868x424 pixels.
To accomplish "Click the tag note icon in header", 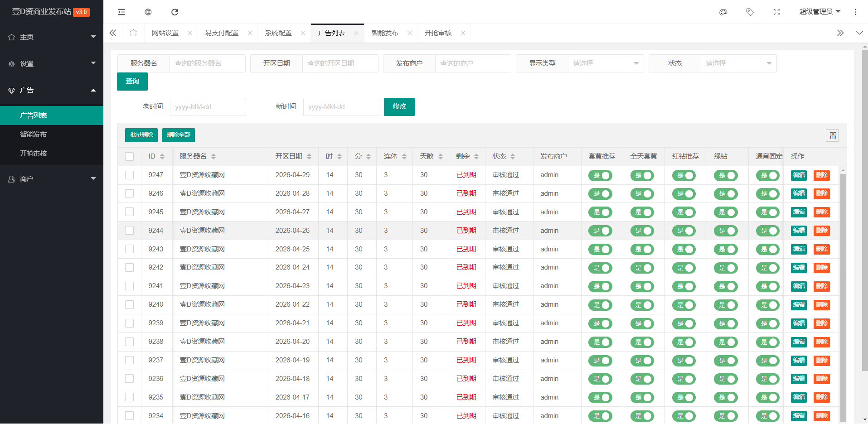I will pyautogui.click(x=750, y=12).
